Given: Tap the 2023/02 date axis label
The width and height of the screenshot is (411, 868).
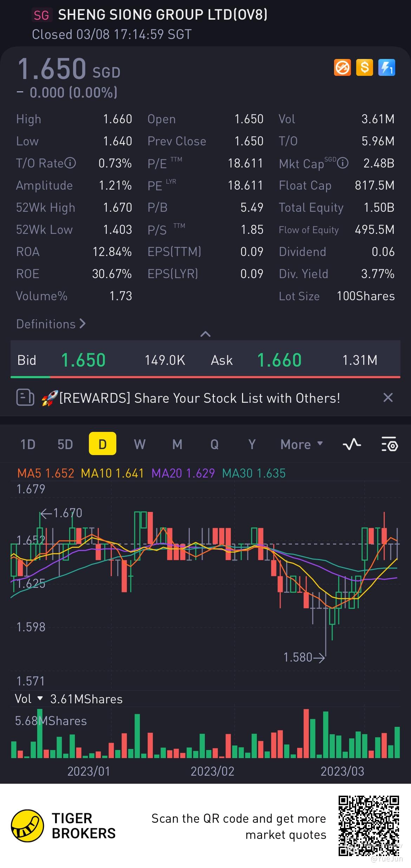Looking at the screenshot, I should pos(212,771).
